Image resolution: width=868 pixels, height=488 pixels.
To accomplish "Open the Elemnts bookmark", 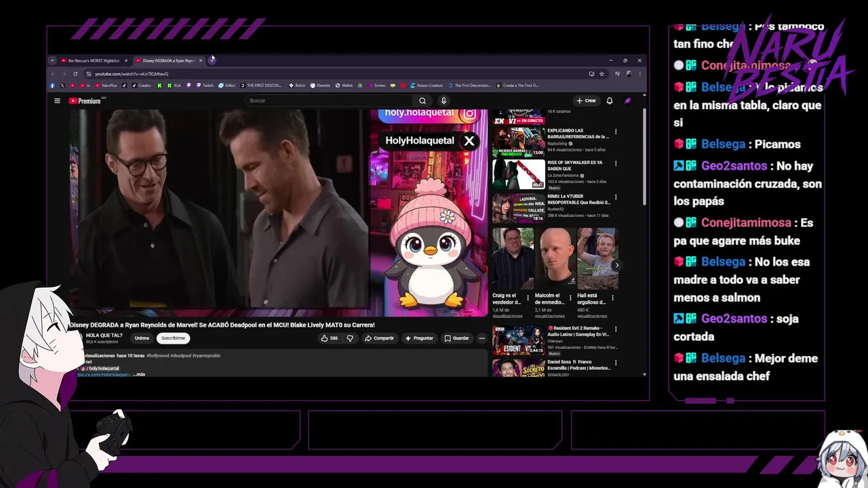I will [320, 85].
